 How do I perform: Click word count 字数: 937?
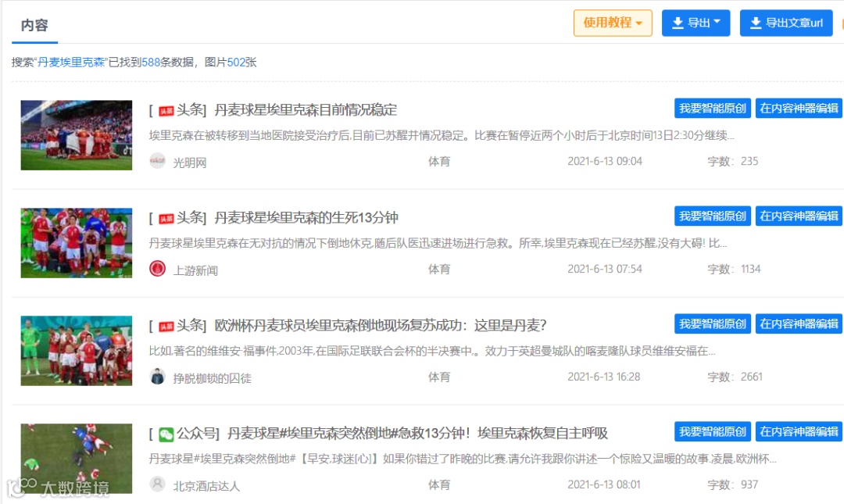click(732, 484)
